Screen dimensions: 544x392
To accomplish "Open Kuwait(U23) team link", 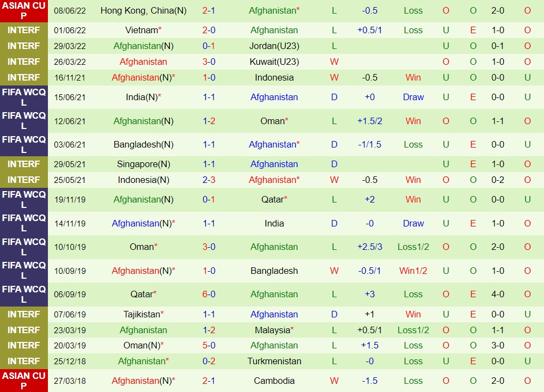I will [274, 62].
